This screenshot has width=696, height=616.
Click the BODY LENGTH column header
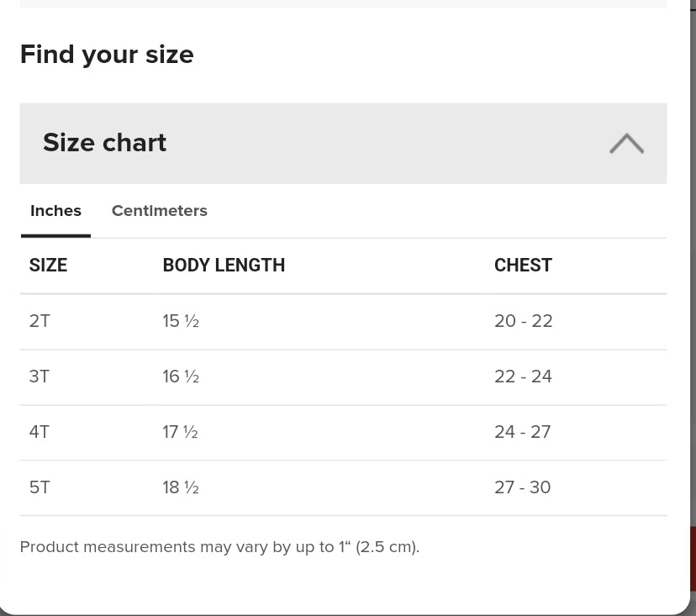coord(224,266)
